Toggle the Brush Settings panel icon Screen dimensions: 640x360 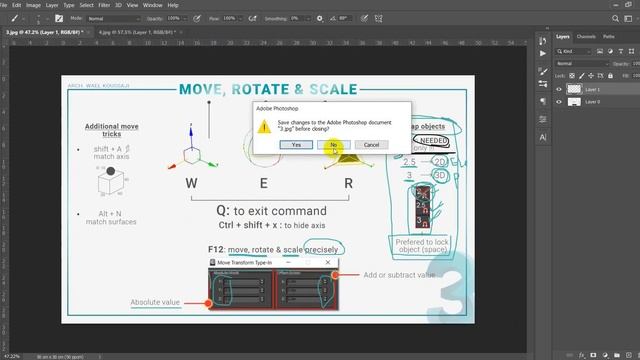point(59,18)
